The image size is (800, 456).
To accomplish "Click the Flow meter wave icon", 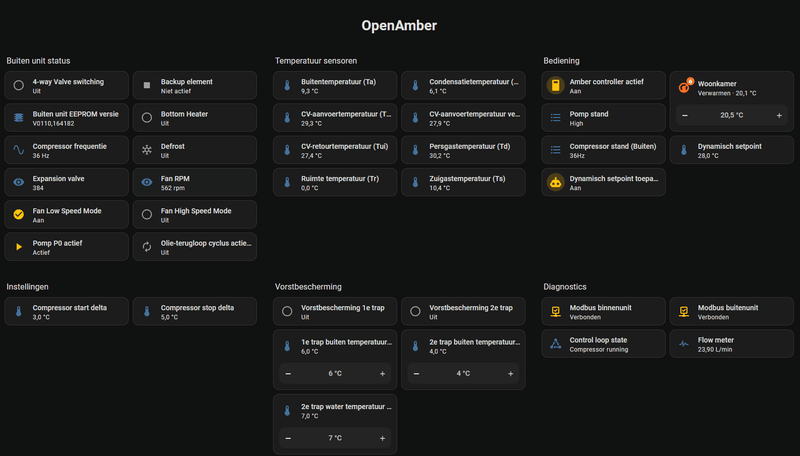I will (x=685, y=344).
